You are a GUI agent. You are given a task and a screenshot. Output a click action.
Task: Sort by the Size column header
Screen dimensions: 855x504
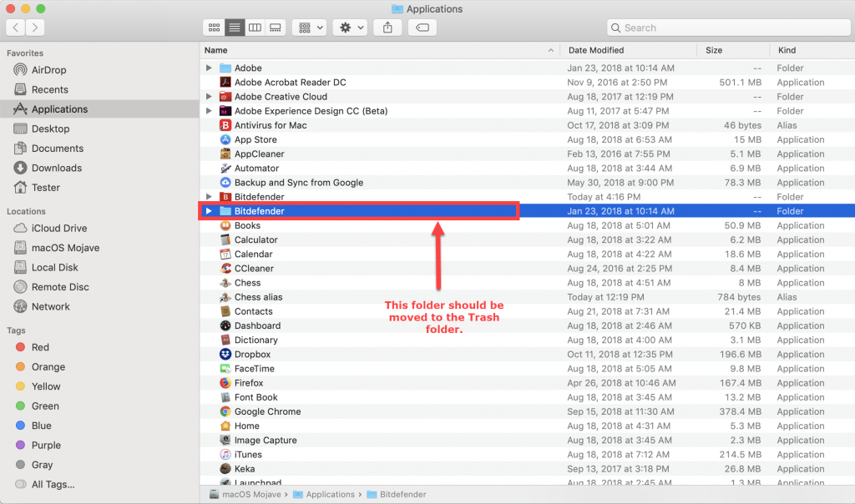point(733,50)
